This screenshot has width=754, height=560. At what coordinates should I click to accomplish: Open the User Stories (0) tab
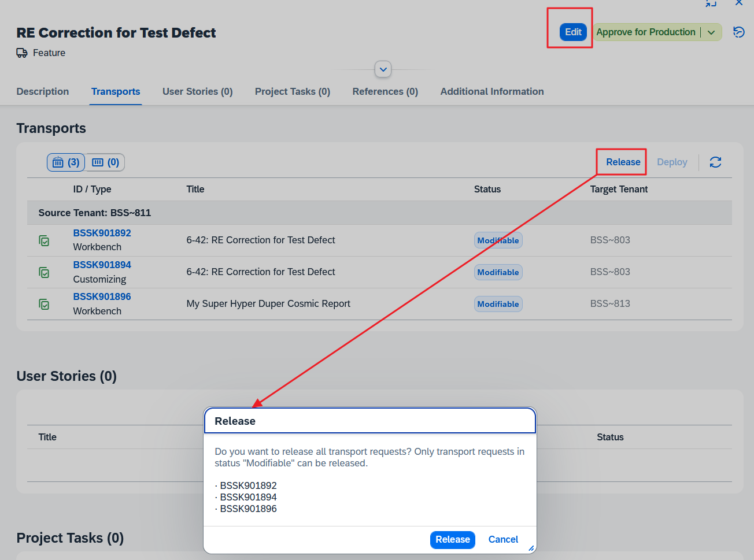pos(197,91)
